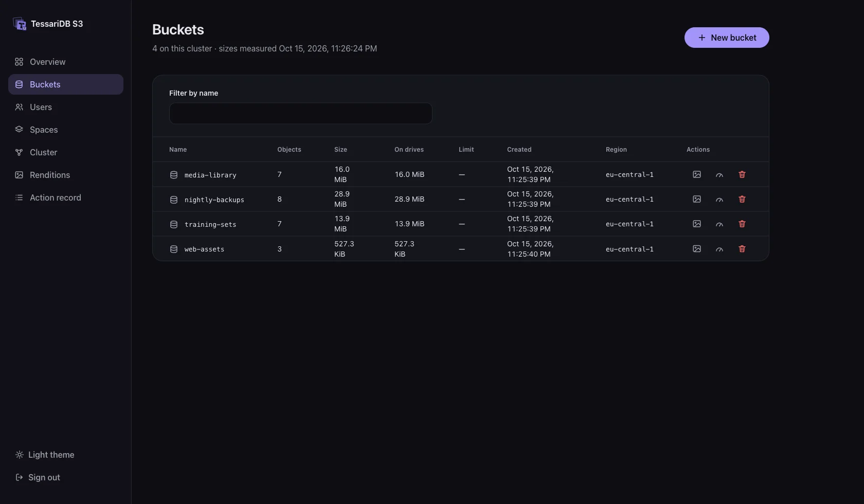Open renditions image icon for nightly-backups
Image resolution: width=864 pixels, height=504 pixels.
(x=697, y=199)
